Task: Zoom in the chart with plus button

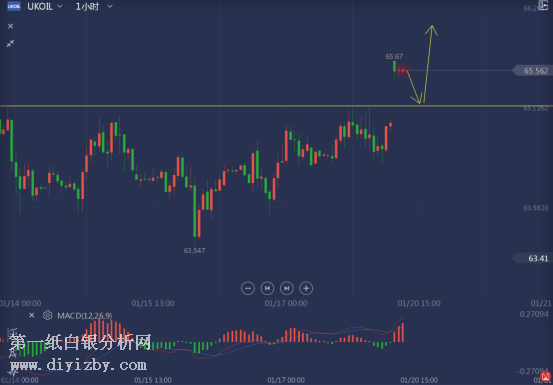Action: click(x=306, y=288)
